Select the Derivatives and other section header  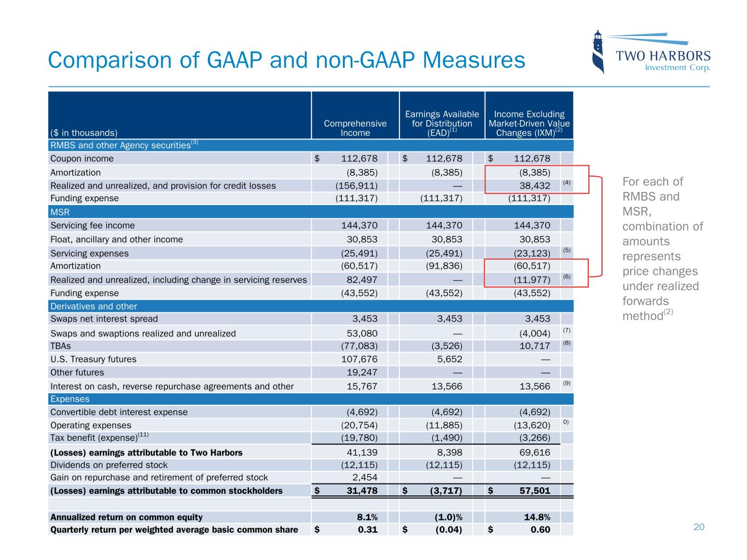94,306
